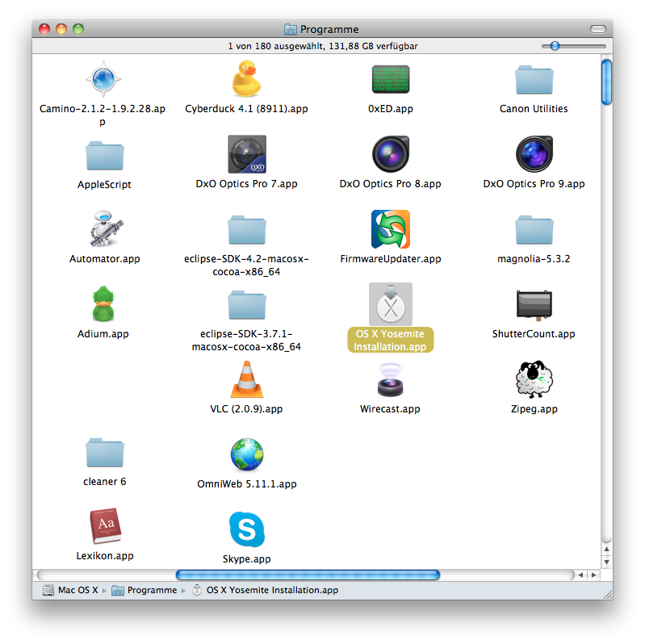
Task: Select the FirmwareUpdater app icon
Action: (x=391, y=229)
